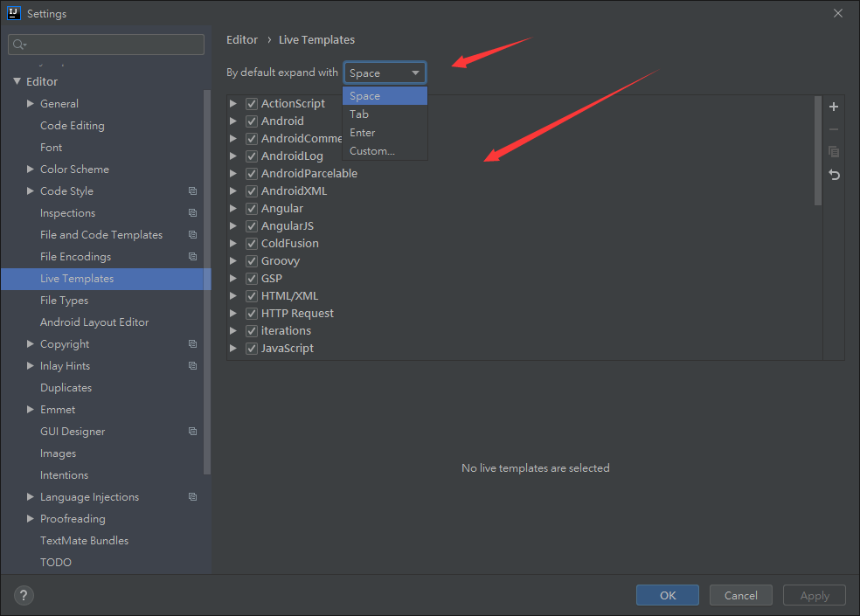The image size is (860, 616).
Task: Click the template list vertical scrollbar
Action: click(818, 150)
